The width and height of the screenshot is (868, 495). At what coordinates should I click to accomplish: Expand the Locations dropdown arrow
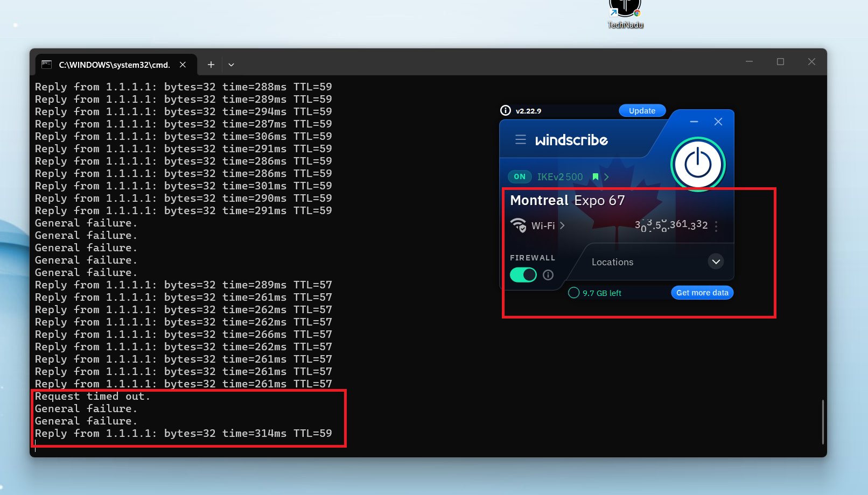(x=716, y=262)
